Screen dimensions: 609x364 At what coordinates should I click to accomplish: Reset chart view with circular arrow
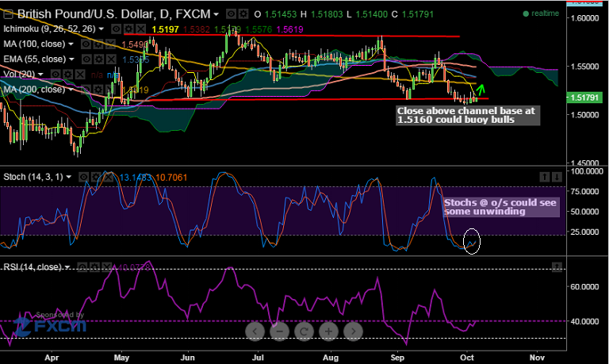point(304,331)
